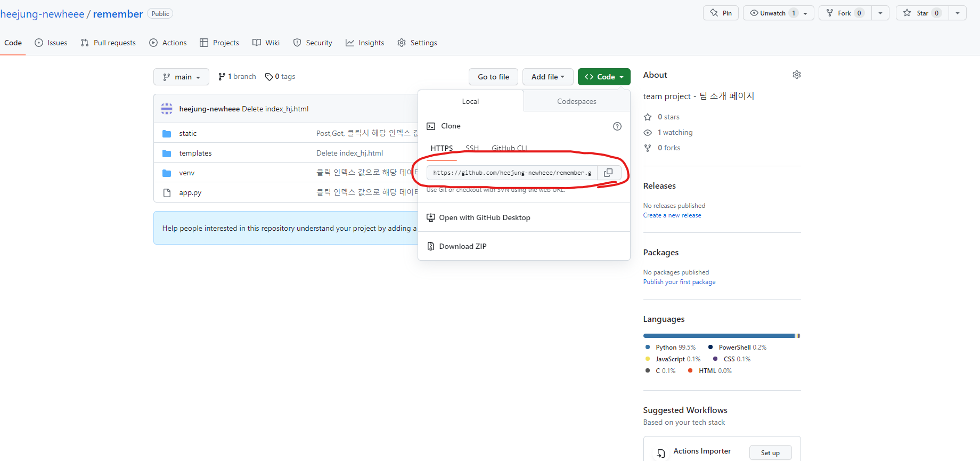Image resolution: width=980 pixels, height=461 pixels.
Task: Click the languages bar blue segment
Action: tap(719, 336)
